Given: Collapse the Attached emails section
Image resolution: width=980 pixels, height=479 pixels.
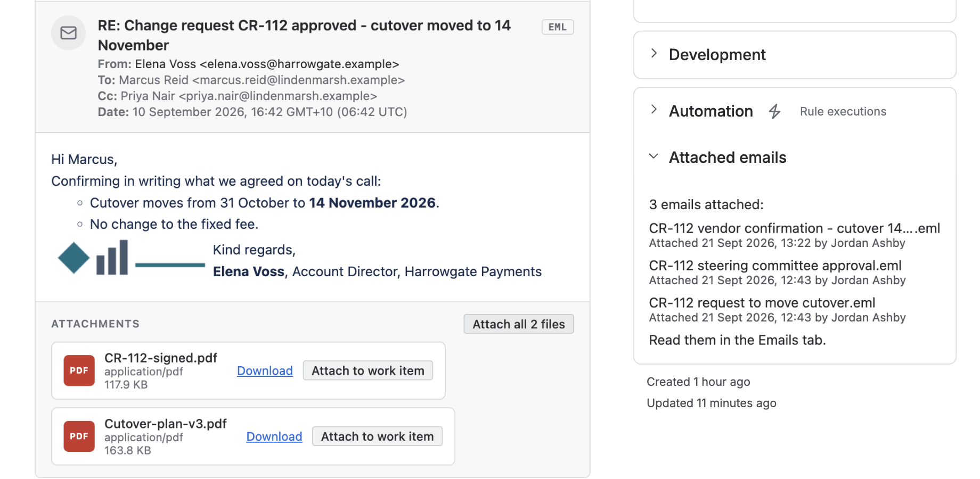Looking at the screenshot, I should tap(654, 156).
